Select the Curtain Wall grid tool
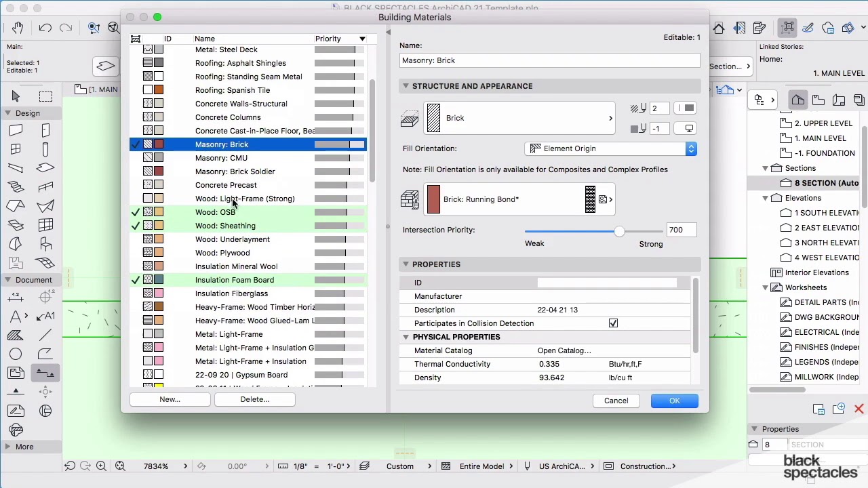This screenshot has width=868, height=488. coord(45,225)
